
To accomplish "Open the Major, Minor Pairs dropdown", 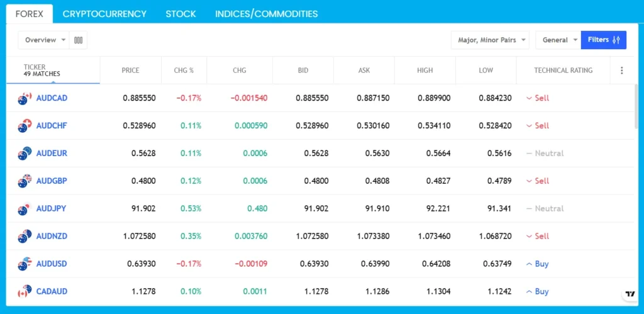I will tap(490, 40).
